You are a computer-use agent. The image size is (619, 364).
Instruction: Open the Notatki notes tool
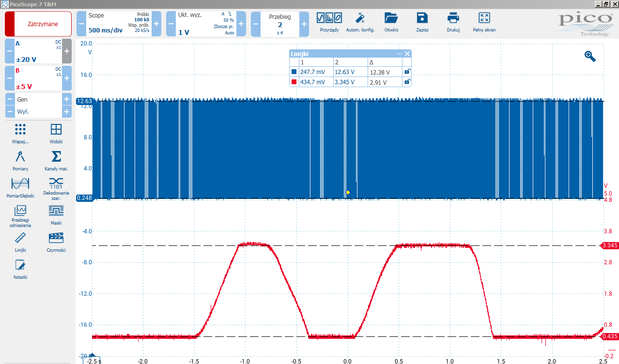(x=20, y=269)
